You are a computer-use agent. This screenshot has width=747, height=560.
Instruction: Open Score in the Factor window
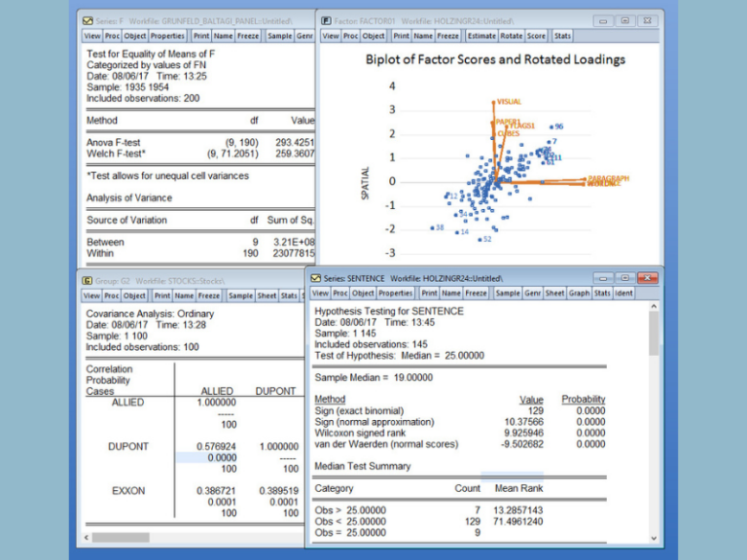[x=536, y=36]
